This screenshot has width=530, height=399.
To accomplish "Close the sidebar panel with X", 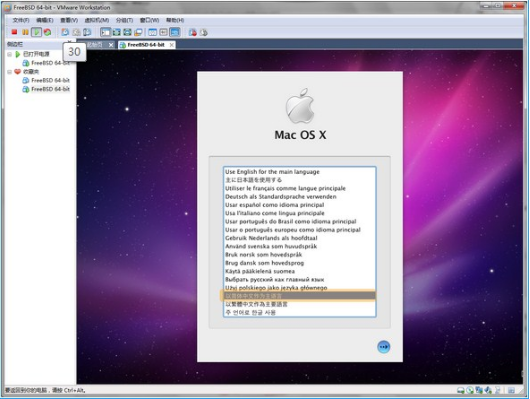I will [69, 42].
